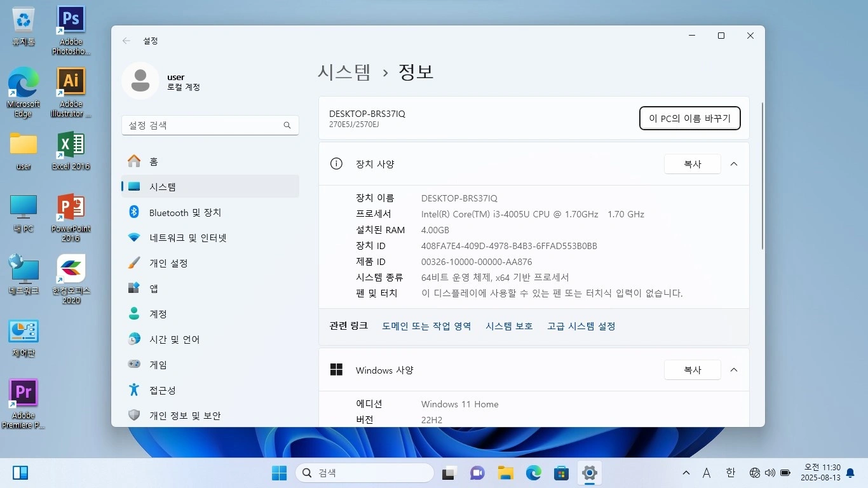Copy device specs with 복사 button

pyautogui.click(x=693, y=164)
